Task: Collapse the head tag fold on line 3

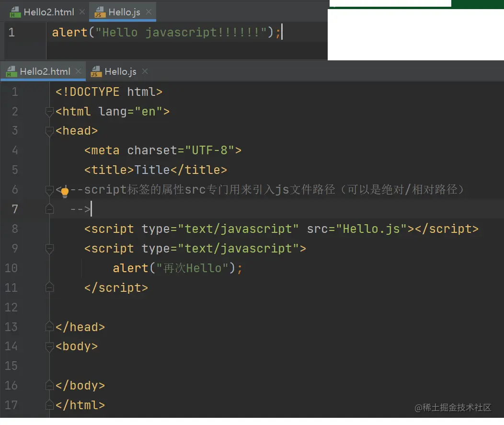Action: coord(49,131)
